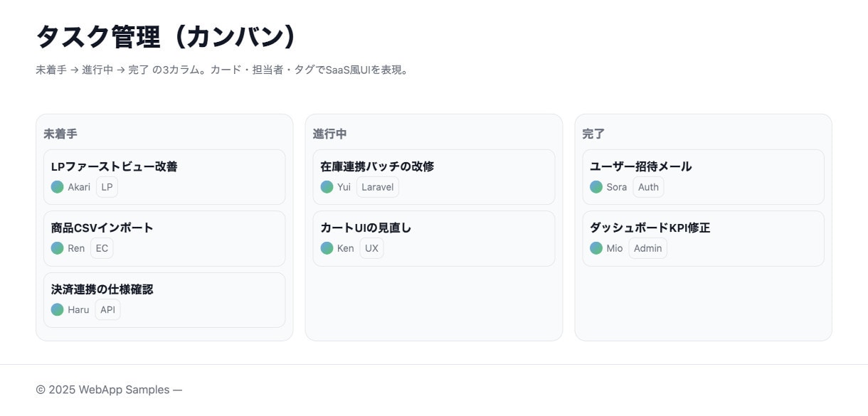
Task: Click assignee name Sora
Action: tap(617, 187)
